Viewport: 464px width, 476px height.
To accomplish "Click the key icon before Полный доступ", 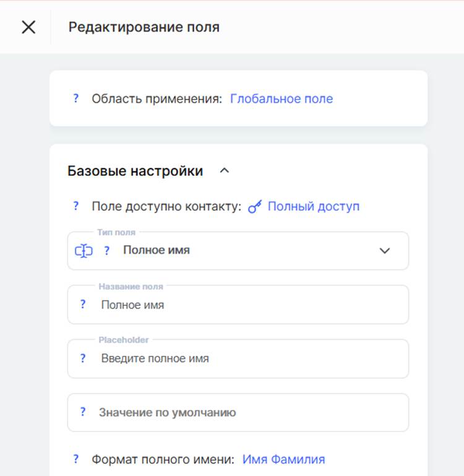I will click(255, 207).
